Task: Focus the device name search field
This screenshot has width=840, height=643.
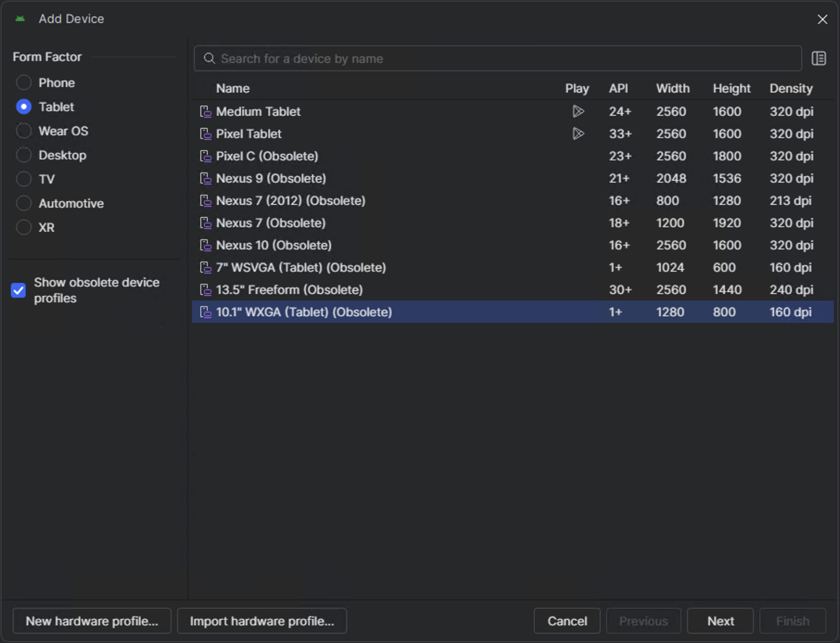Action: point(501,59)
